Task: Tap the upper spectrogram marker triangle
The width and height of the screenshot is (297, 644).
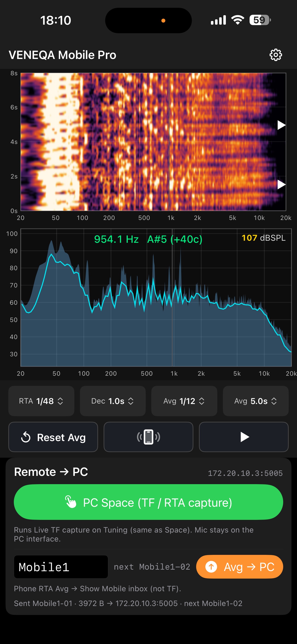Action: click(x=281, y=125)
